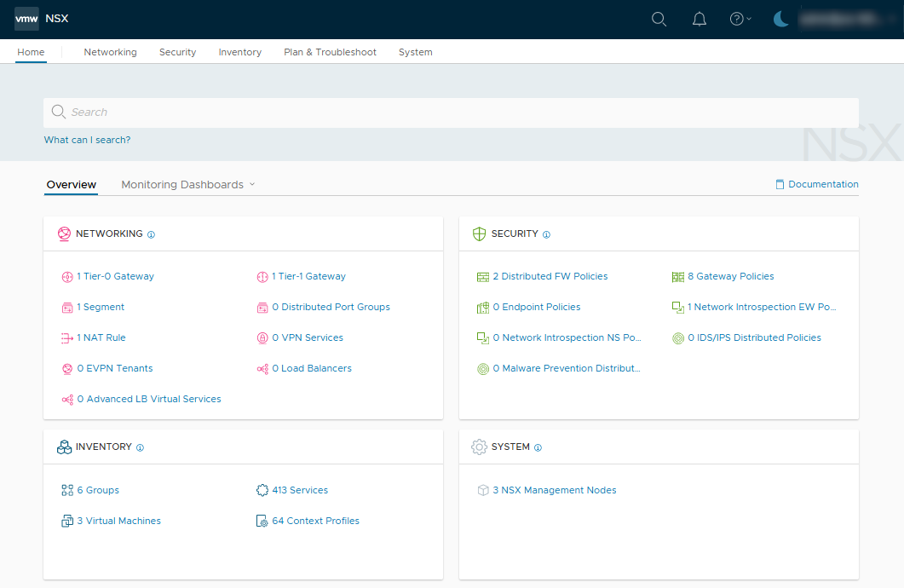Open 2 Distributed FW Policies link

tap(550, 277)
